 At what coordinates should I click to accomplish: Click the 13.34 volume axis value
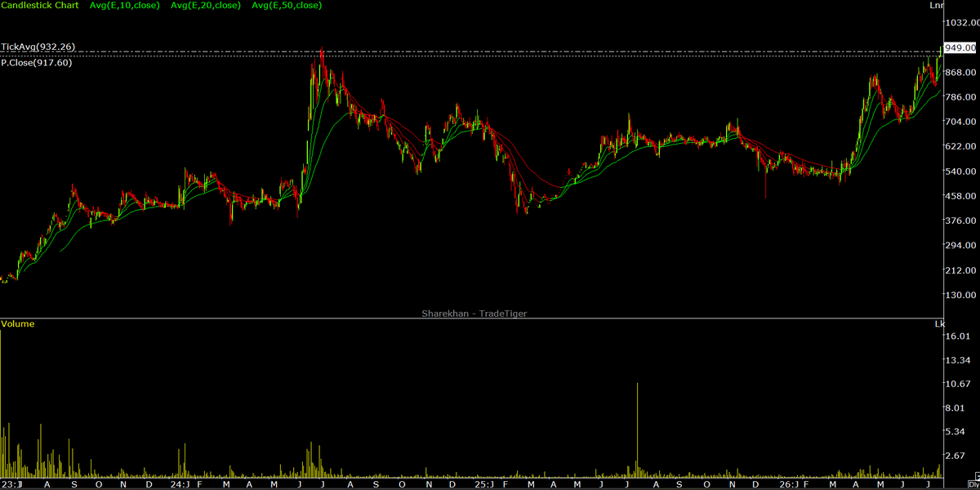pos(957,360)
